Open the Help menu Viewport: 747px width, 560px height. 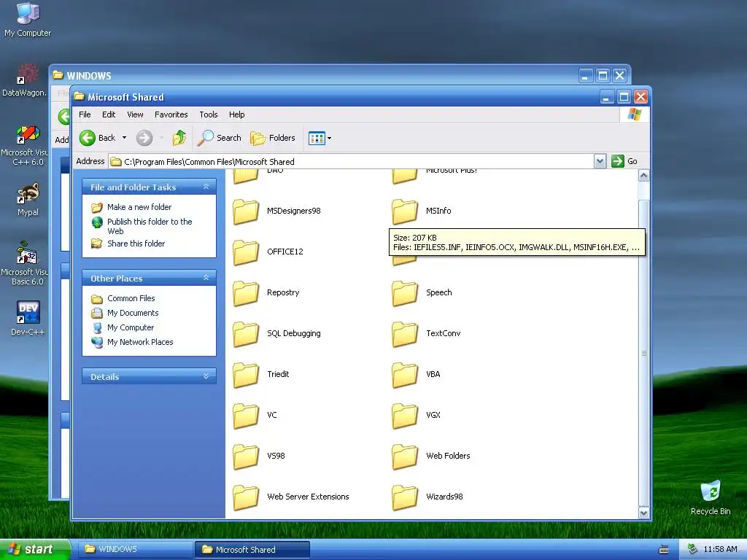(x=237, y=114)
